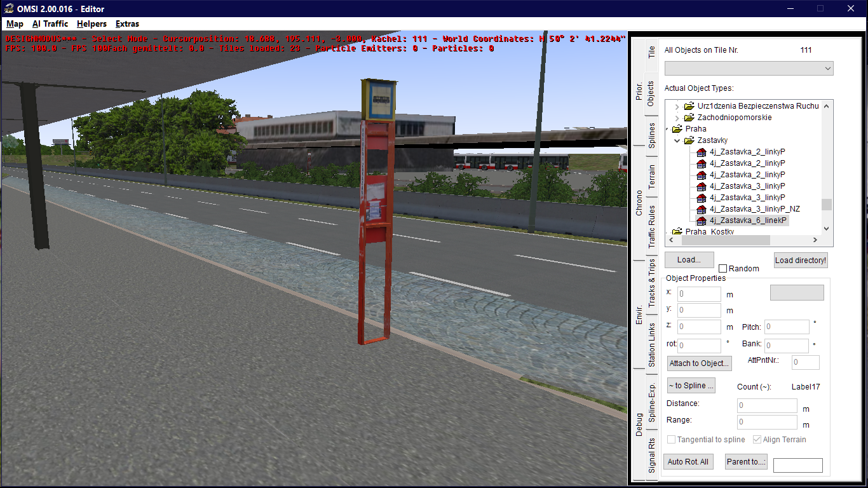Image resolution: width=868 pixels, height=488 pixels.
Task: Collapse the Zastavky tree folder
Action: click(x=677, y=140)
